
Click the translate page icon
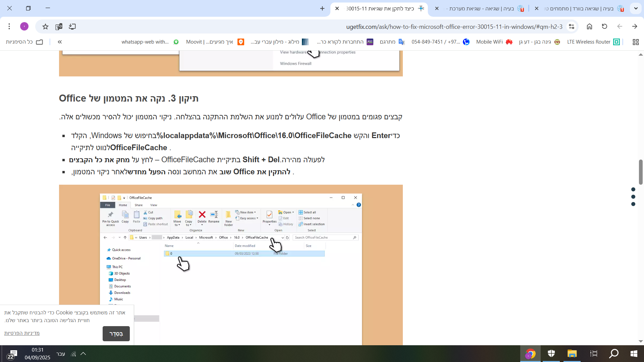(x=59, y=26)
